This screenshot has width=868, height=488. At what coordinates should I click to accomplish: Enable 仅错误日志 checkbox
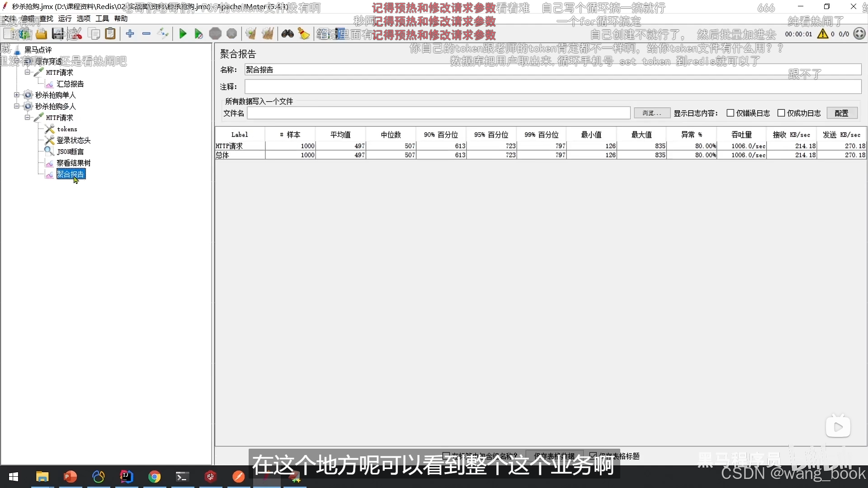click(730, 113)
